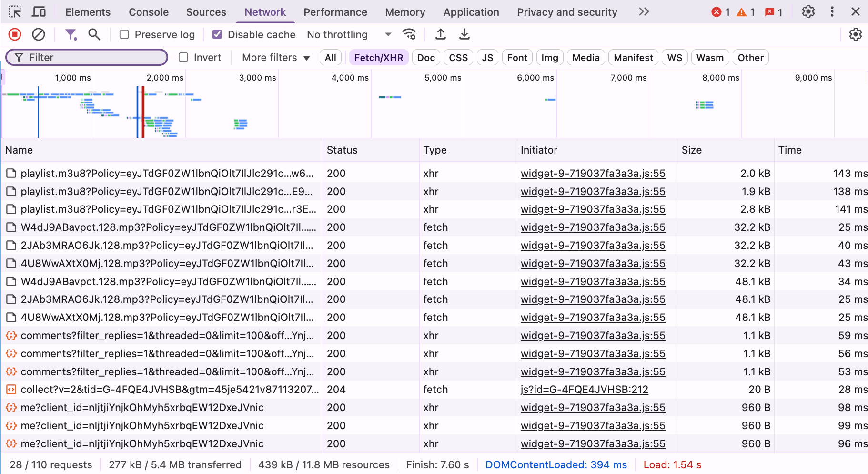Viewport: 868px width, 474px height.
Task: Open network conditions wifi icon
Action: 409,34
